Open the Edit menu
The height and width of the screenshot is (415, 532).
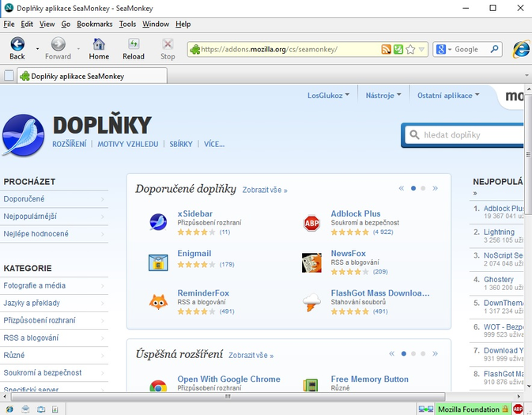coord(27,24)
